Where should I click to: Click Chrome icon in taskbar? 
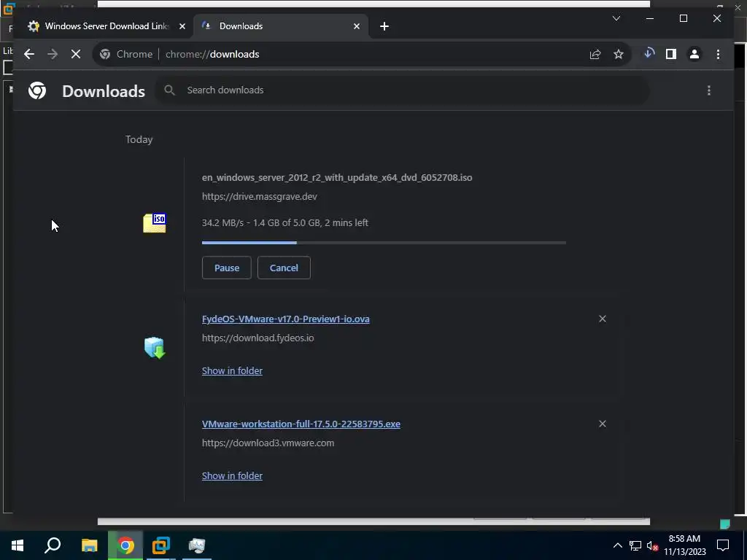(125, 545)
